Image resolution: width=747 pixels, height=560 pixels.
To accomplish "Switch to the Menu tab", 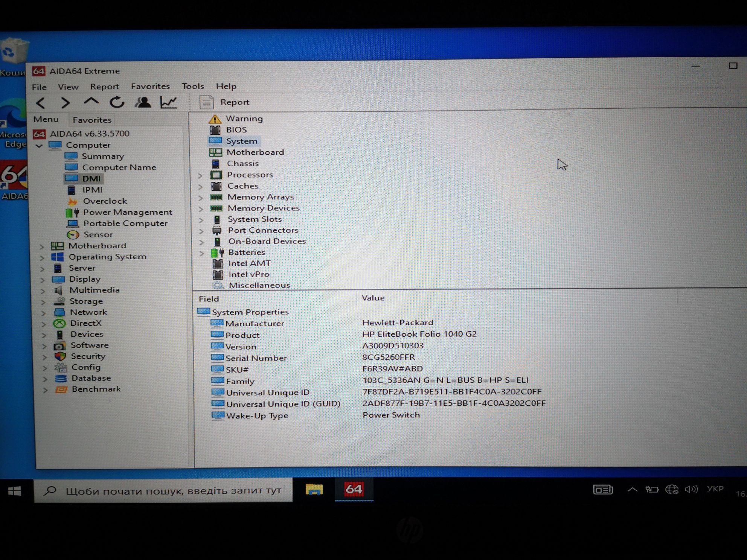I will (46, 119).
